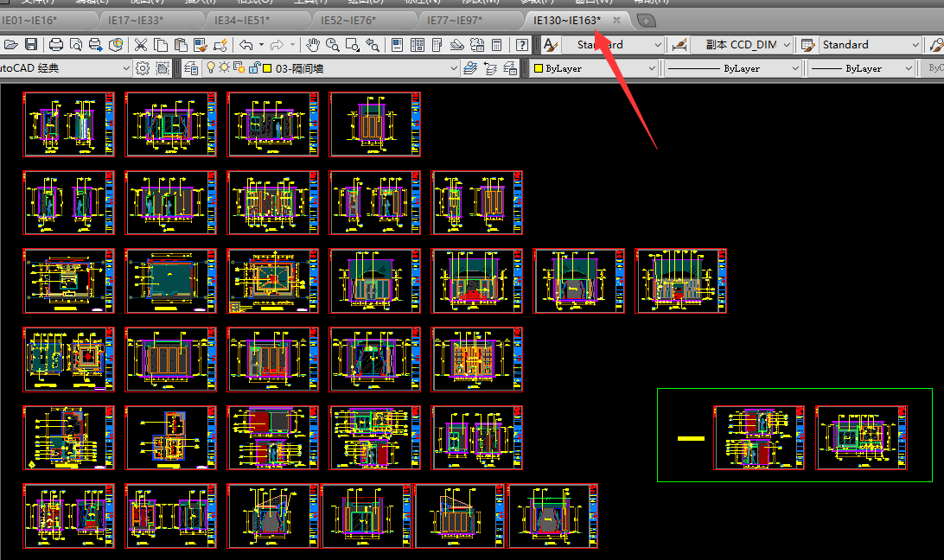The width and height of the screenshot is (944, 560).
Task: Switch to the IE34~IE51* tab
Action: pyautogui.click(x=242, y=21)
